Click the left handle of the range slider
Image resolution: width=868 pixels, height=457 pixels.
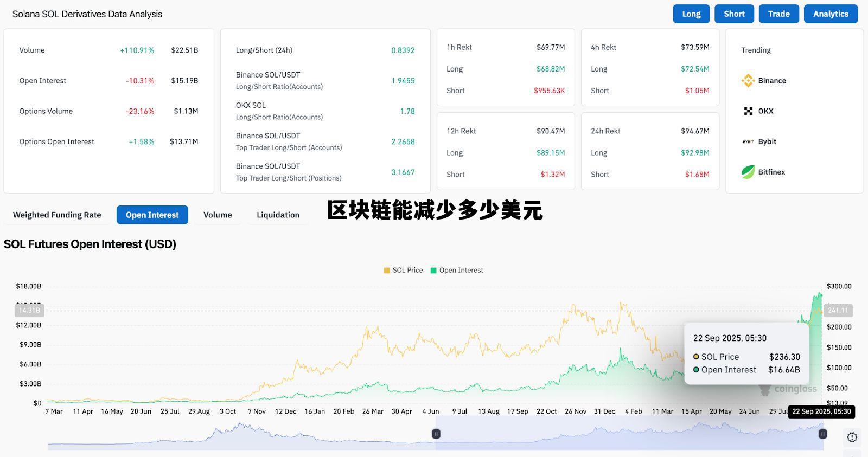coord(436,434)
